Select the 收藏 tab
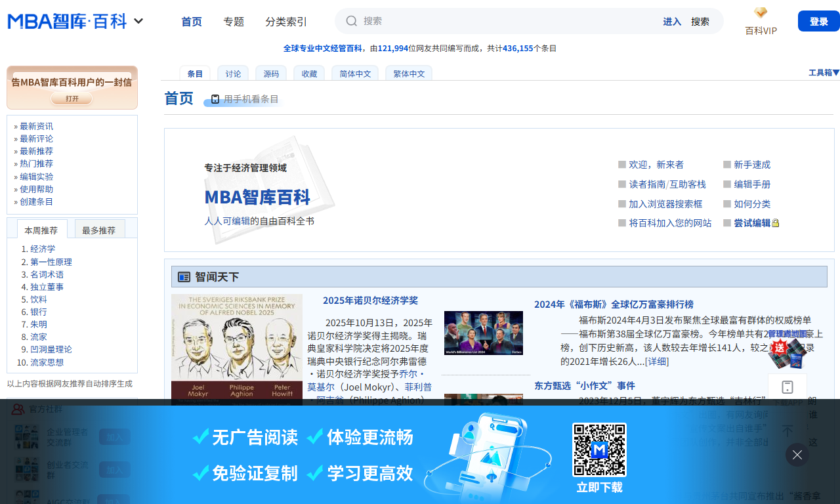 coord(309,73)
